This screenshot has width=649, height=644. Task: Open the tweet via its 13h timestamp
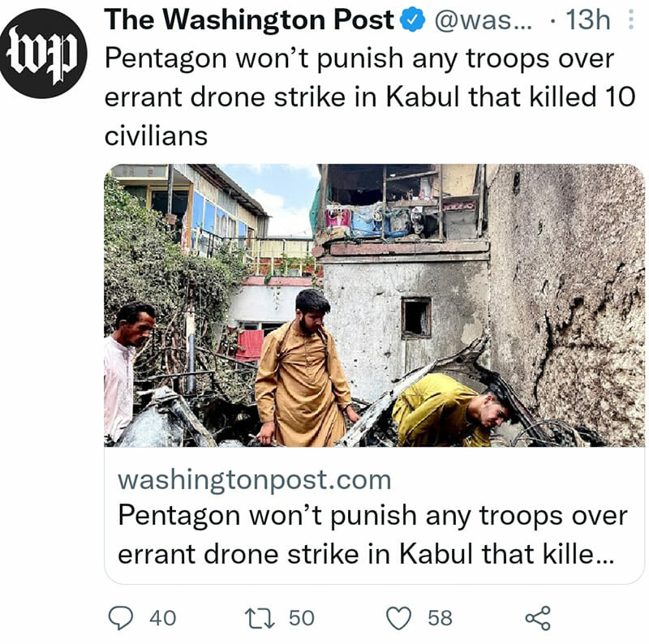coord(587,19)
